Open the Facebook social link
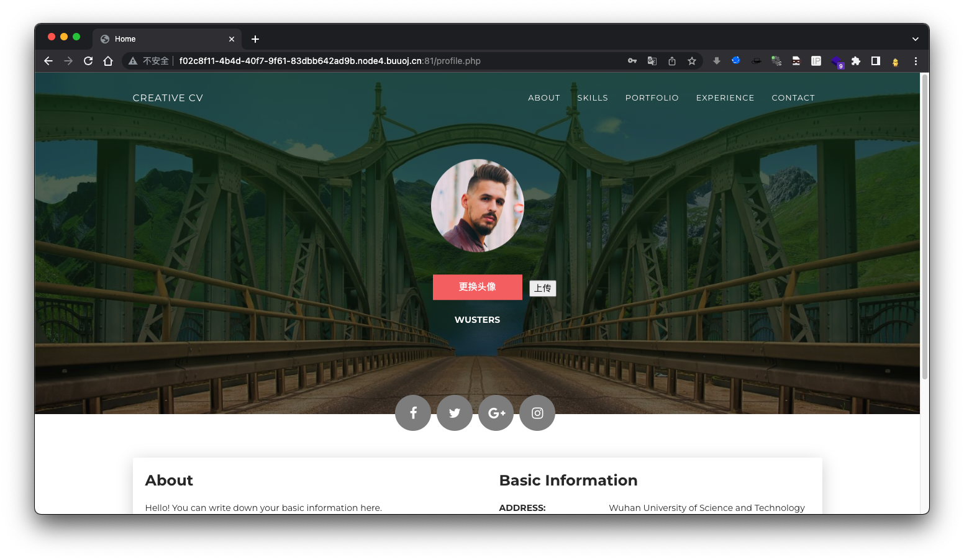Screen dimensions: 964x560 413,413
